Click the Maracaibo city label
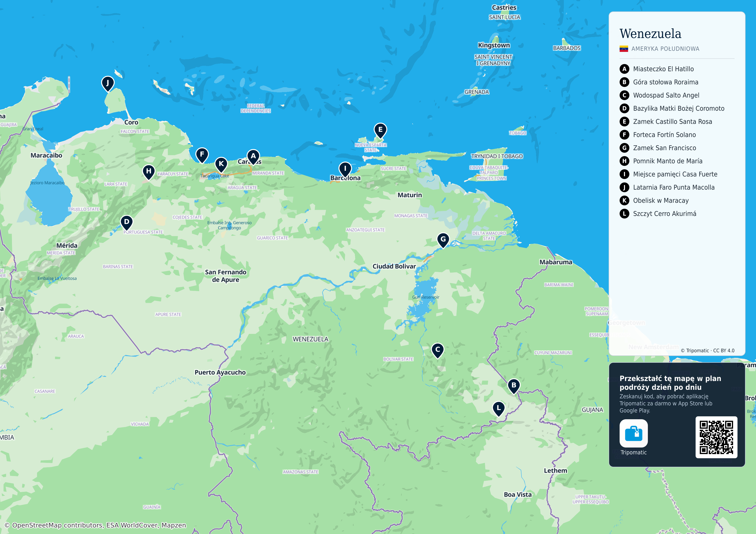This screenshot has width=756, height=534. [47, 155]
